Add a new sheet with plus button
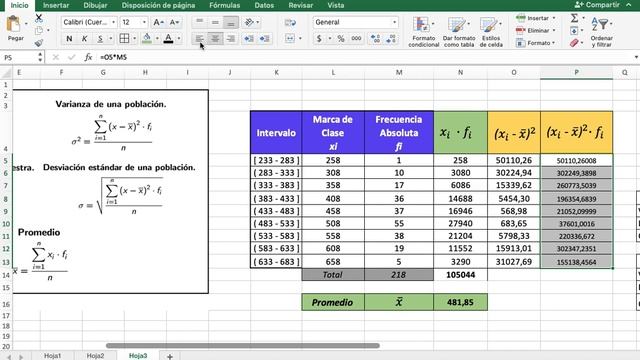Viewport: 640px width, 360px height. pyautogui.click(x=170, y=356)
